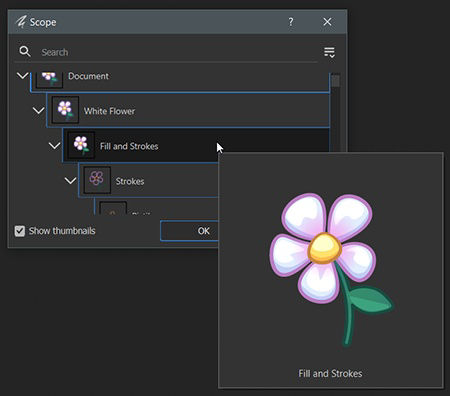Confirm with the OK button
The image size is (450, 396).
coord(189,231)
